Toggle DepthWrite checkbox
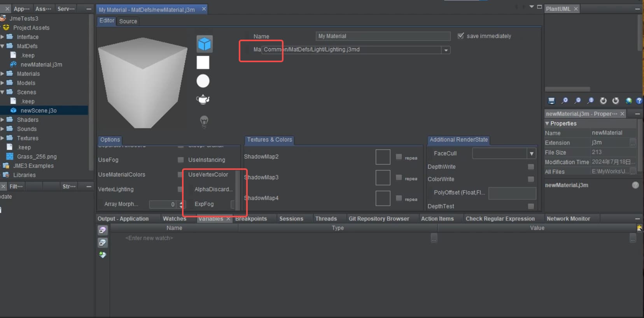 (531, 167)
